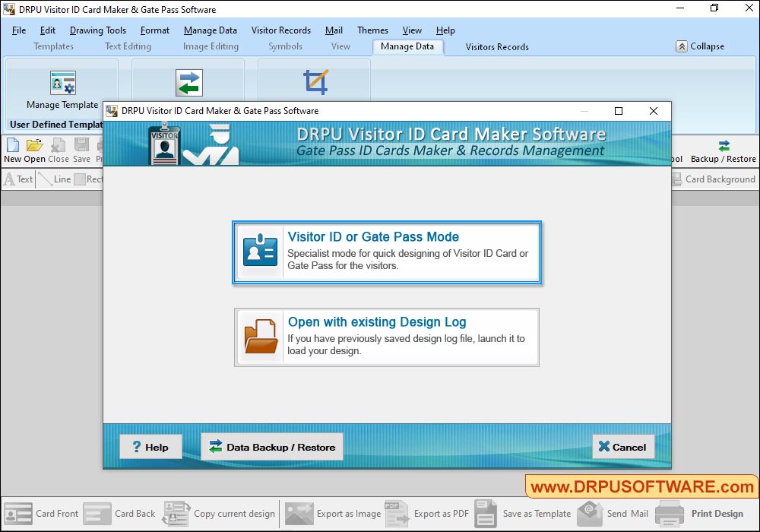Collapse the ribbon using Collapse button
The height and width of the screenshot is (532, 760).
pos(699,46)
